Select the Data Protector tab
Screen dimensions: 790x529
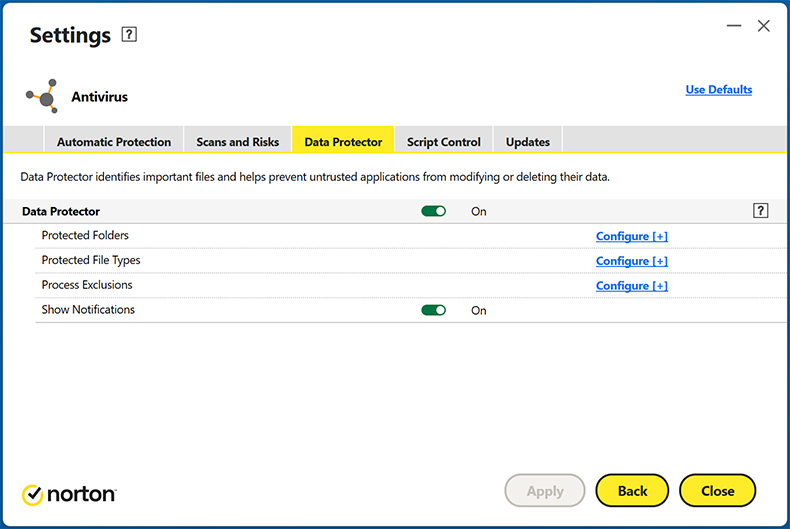point(343,142)
